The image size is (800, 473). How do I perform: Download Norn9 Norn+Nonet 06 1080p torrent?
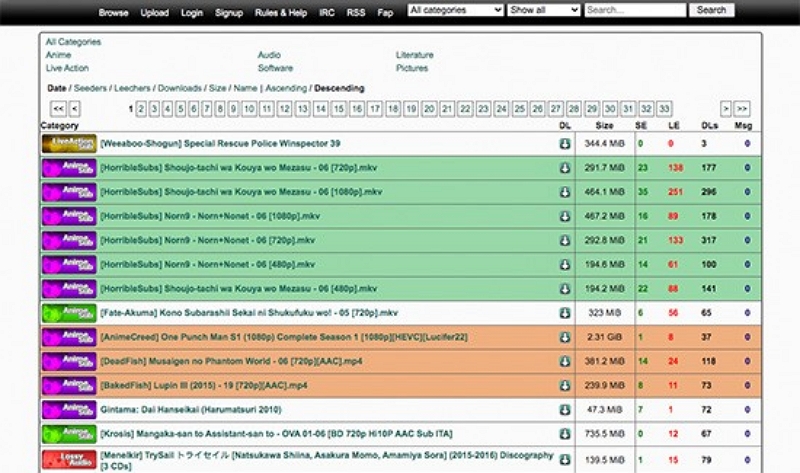(x=564, y=216)
